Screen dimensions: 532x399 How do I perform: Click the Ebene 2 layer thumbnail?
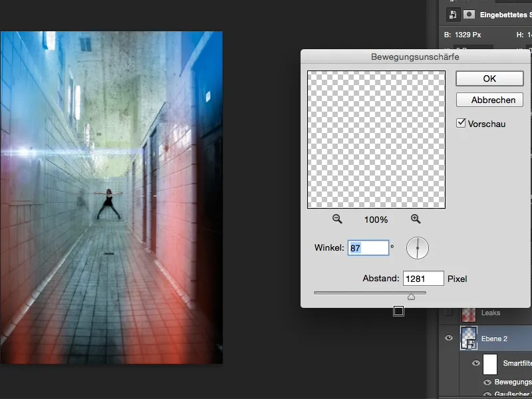point(469,338)
